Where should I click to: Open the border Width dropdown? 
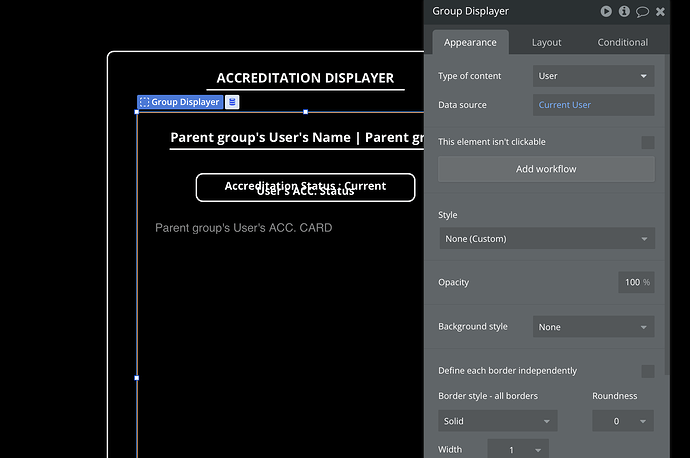(518, 449)
